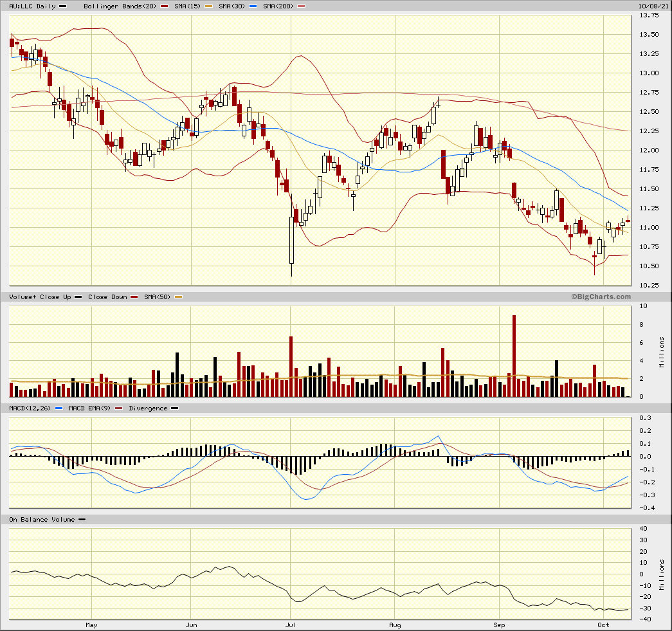Click the Close Down legend label

107,297
